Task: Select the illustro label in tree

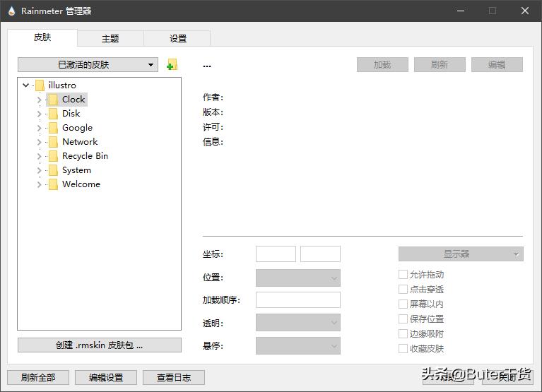Action: coord(62,85)
